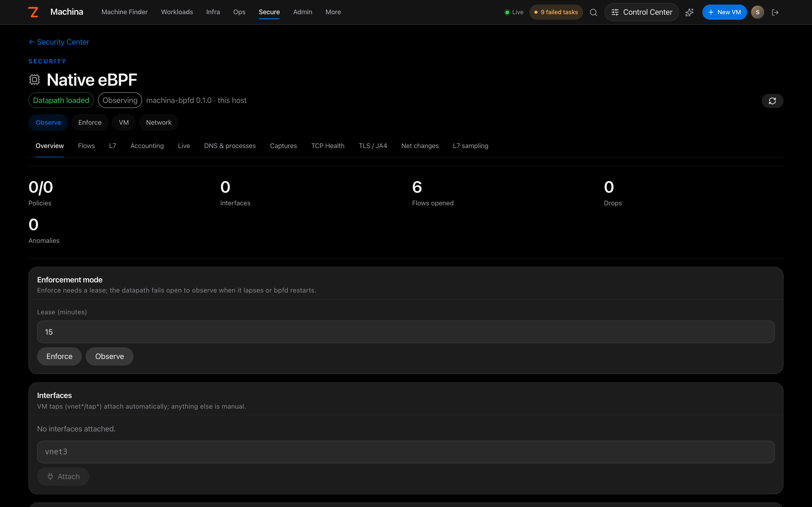Select the VM segment pill
This screenshot has height=507, width=812.
pyautogui.click(x=124, y=122)
